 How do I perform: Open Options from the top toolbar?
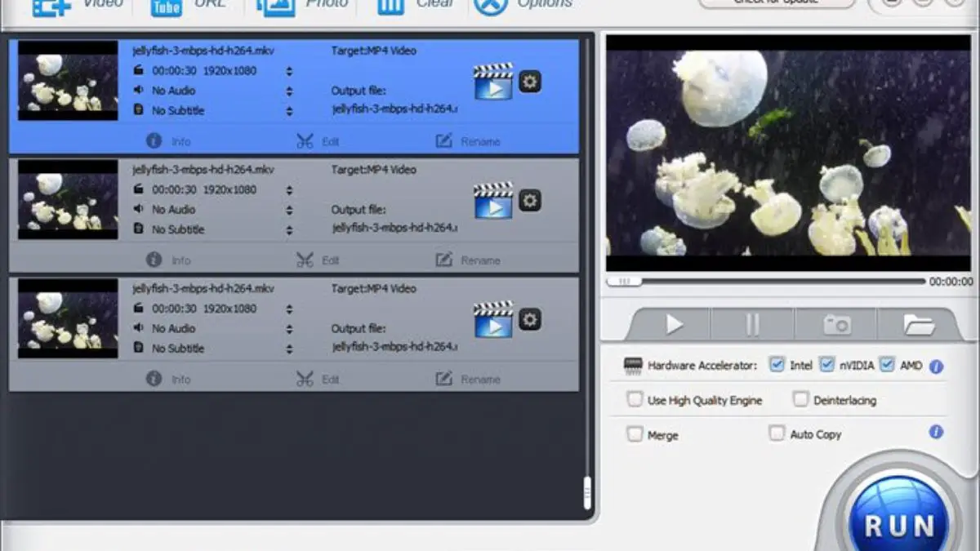point(491,7)
